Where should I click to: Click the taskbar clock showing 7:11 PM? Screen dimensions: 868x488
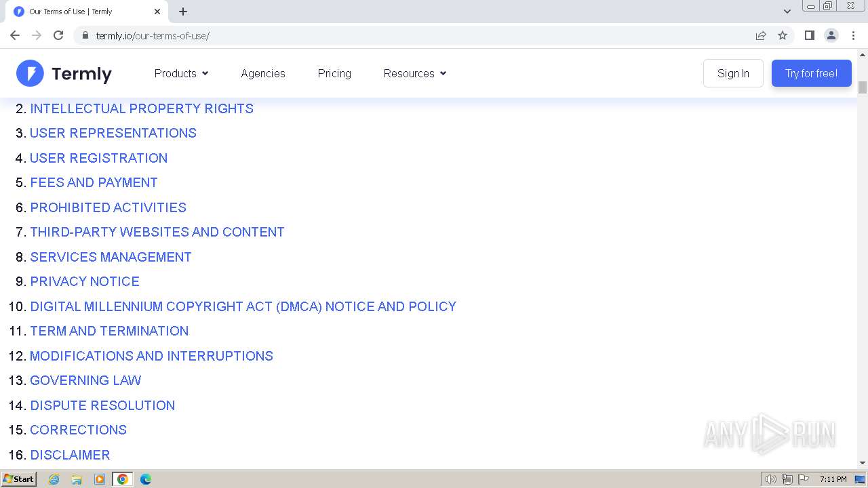click(x=833, y=479)
